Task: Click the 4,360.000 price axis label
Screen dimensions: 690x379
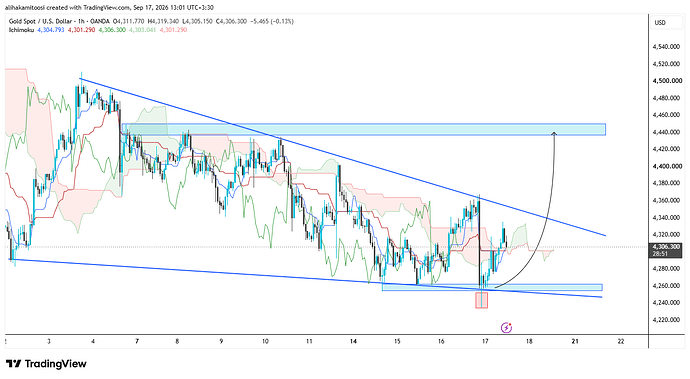Action: coord(667,200)
